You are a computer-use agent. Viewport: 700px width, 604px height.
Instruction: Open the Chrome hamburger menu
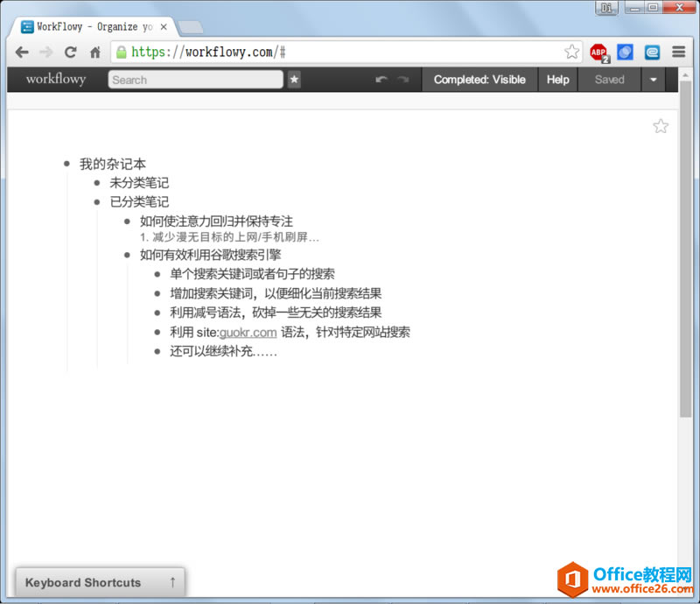(x=679, y=53)
